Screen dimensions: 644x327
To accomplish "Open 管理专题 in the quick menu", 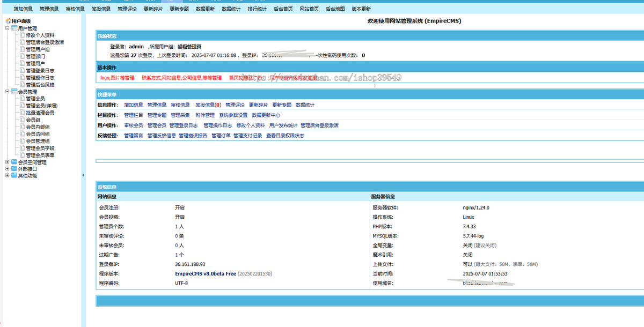I will point(157,115).
